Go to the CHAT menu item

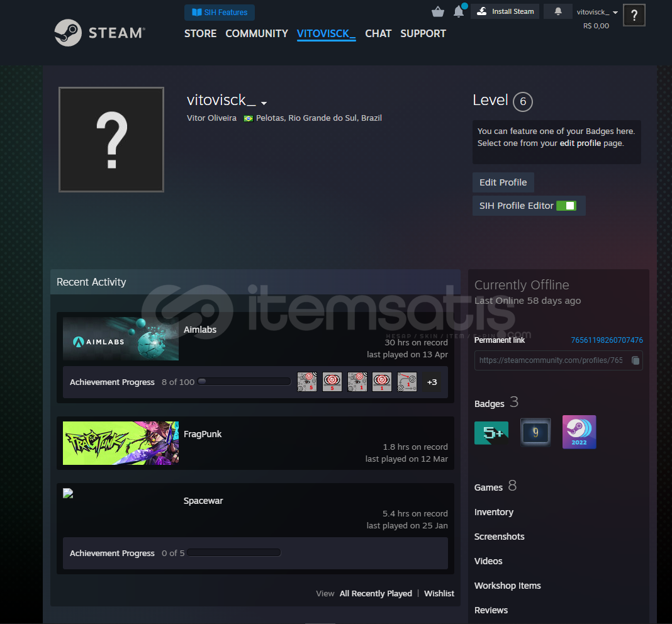(x=378, y=33)
